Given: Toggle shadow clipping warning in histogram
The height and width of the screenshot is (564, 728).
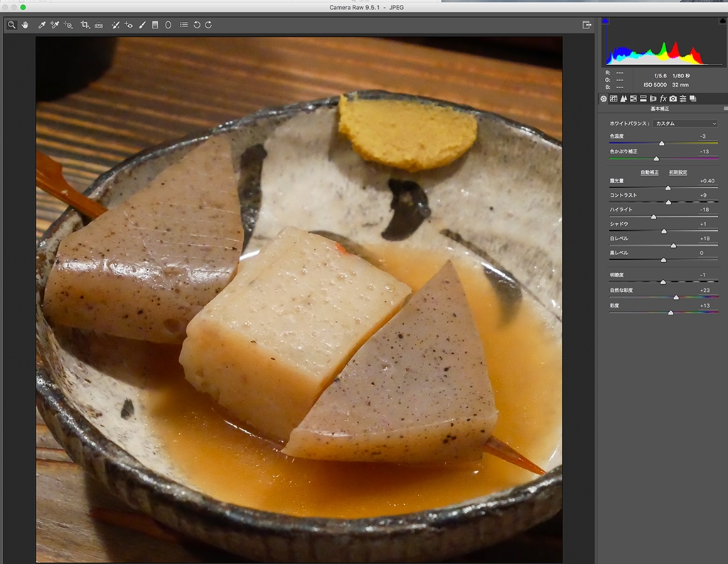Looking at the screenshot, I should click(606, 21).
